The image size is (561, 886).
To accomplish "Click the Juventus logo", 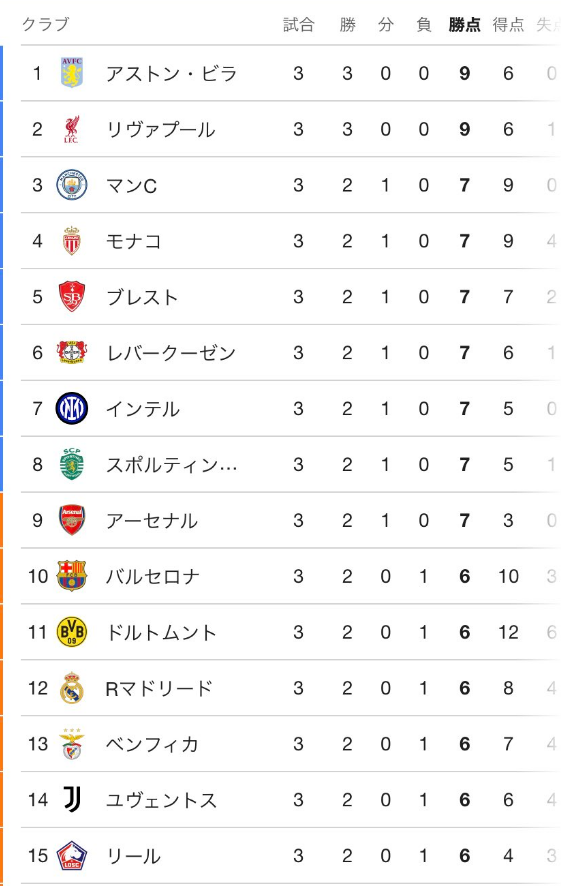I will coord(72,800).
